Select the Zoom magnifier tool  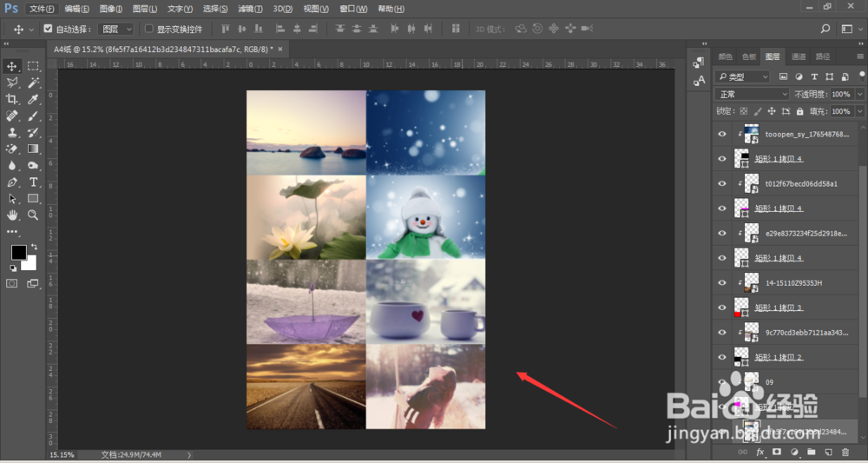pos(33,215)
